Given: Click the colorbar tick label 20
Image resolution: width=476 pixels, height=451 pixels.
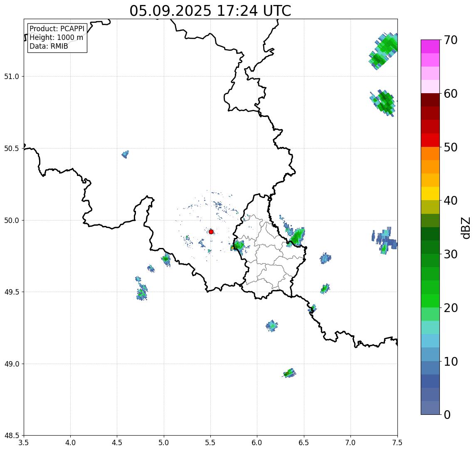Looking at the screenshot, I should pos(451,308).
